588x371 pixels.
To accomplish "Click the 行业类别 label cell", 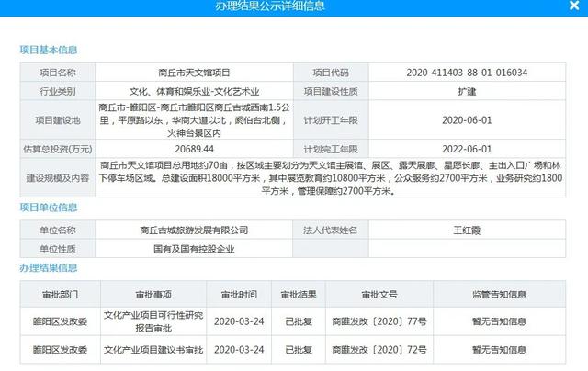I will point(57,92).
